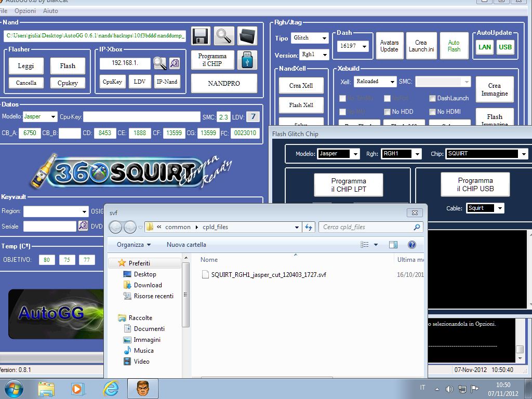Tick the No HDMI checkbox

point(432,112)
